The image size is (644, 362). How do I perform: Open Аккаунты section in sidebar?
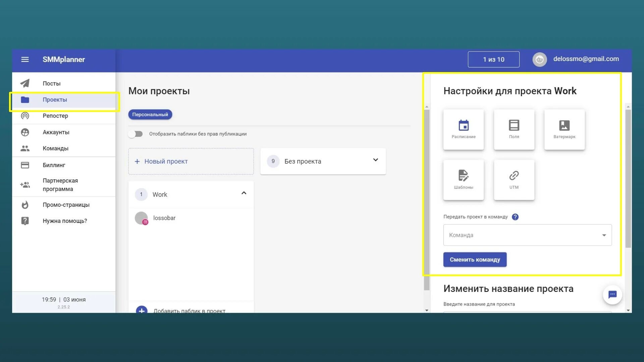pyautogui.click(x=56, y=132)
